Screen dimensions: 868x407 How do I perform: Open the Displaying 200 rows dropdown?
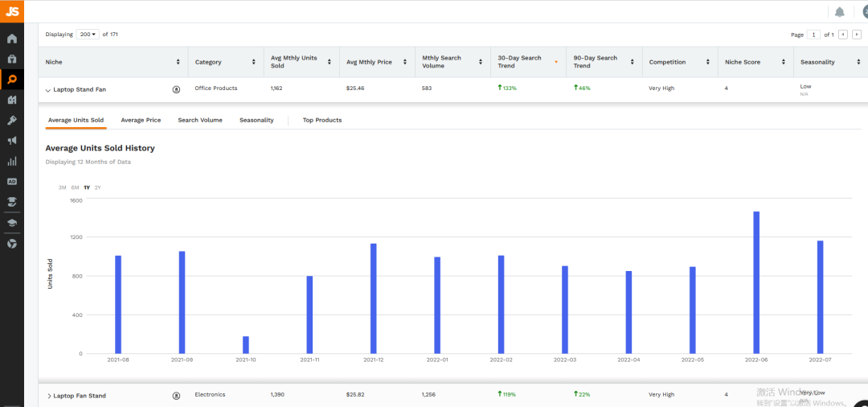(88, 35)
